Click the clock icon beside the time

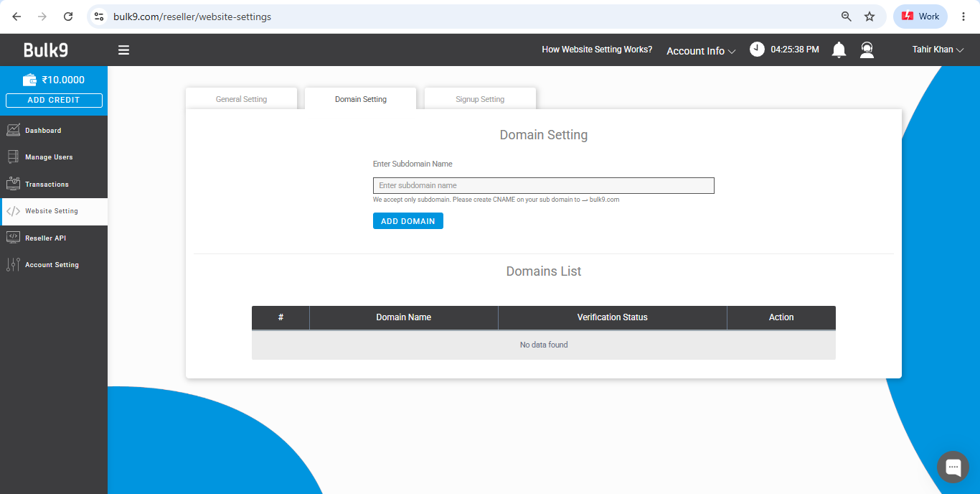click(x=757, y=49)
